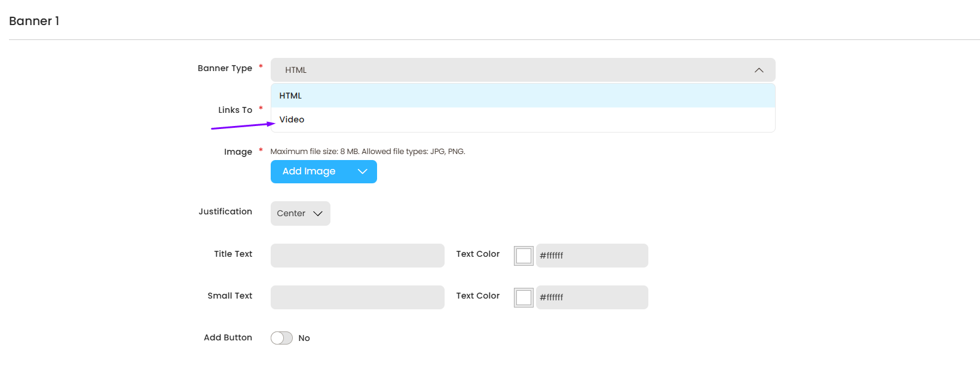Screen dimensions: 980x375
Task: Click the Banner 1 section heading
Action: (x=34, y=21)
